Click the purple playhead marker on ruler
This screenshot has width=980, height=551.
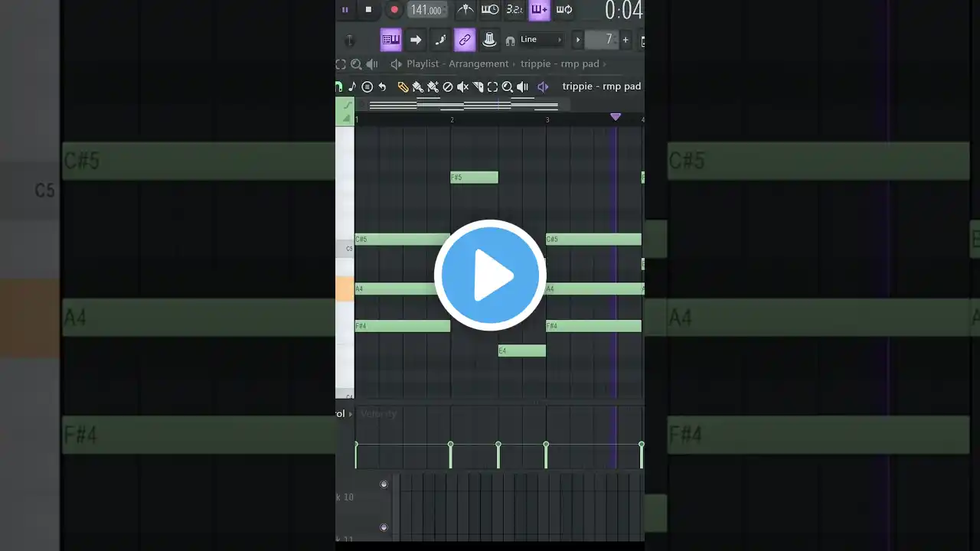coord(616,117)
